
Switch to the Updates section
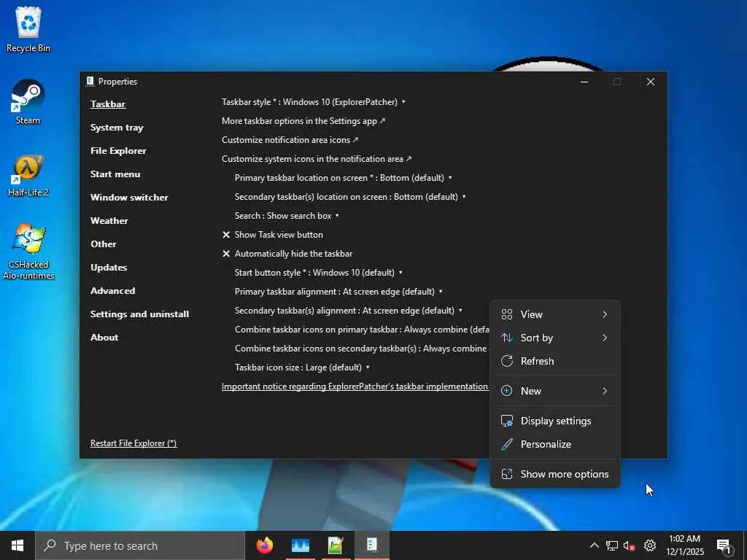(109, 268)
